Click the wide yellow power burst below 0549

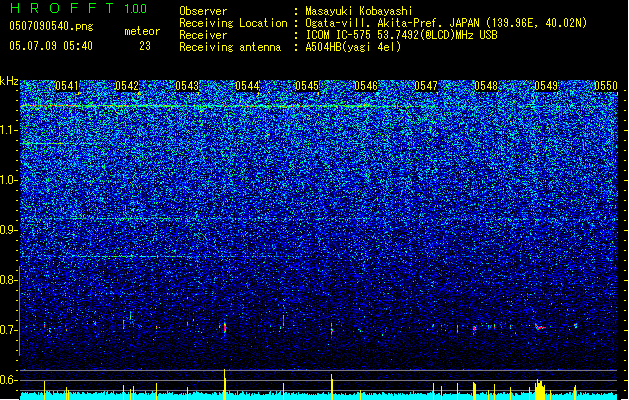[540, 389]
